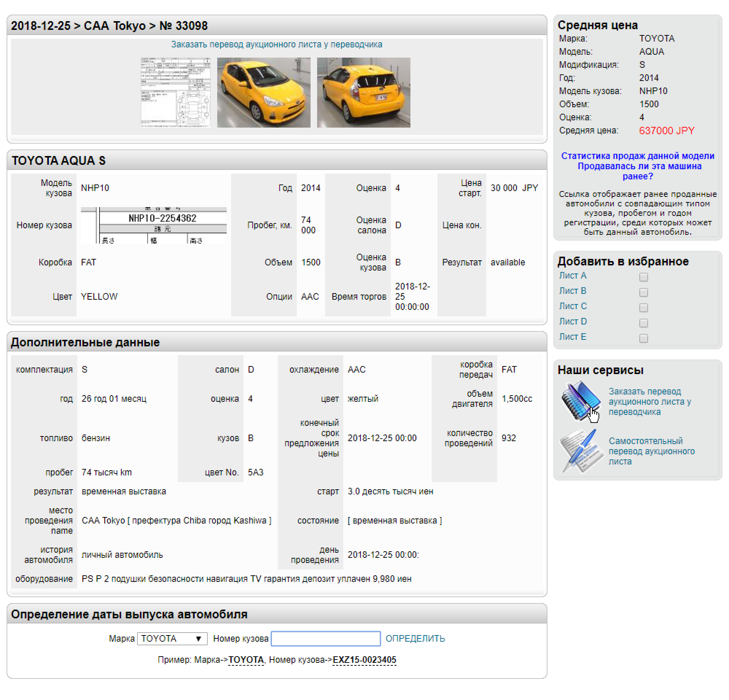Check the Лист A favorites checkbox
729x700 pixels.
643,277
